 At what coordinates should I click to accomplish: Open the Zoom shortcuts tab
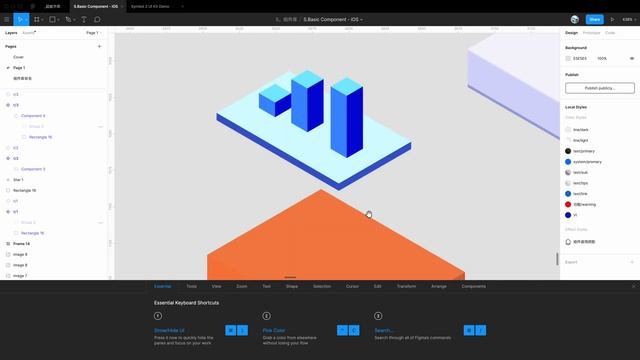coord(242,287)
